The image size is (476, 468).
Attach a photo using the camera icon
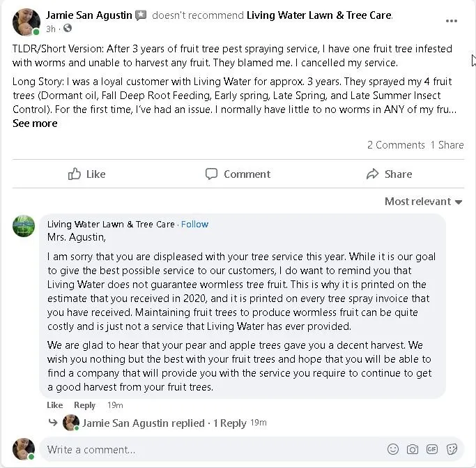[x=413, y=449]
